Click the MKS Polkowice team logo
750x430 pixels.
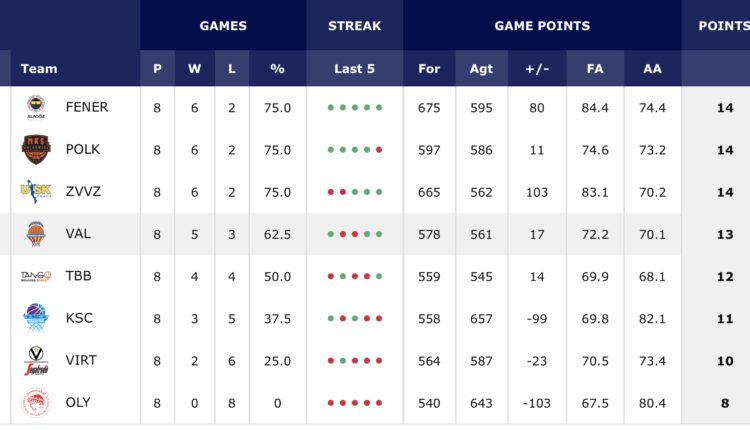[36, 149]
